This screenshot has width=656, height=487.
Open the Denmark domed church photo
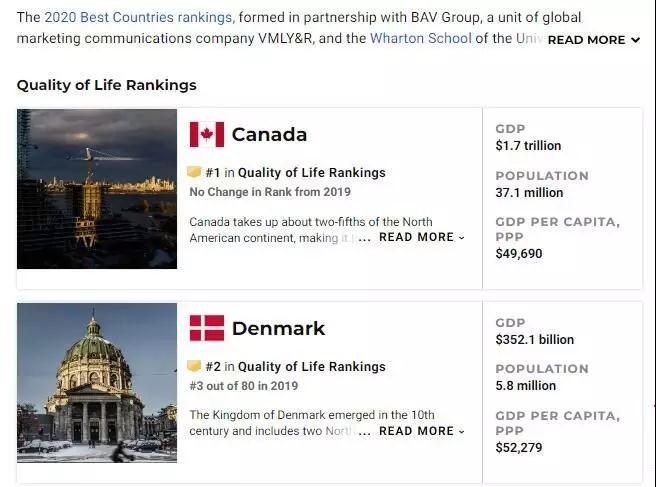point(97,383)
